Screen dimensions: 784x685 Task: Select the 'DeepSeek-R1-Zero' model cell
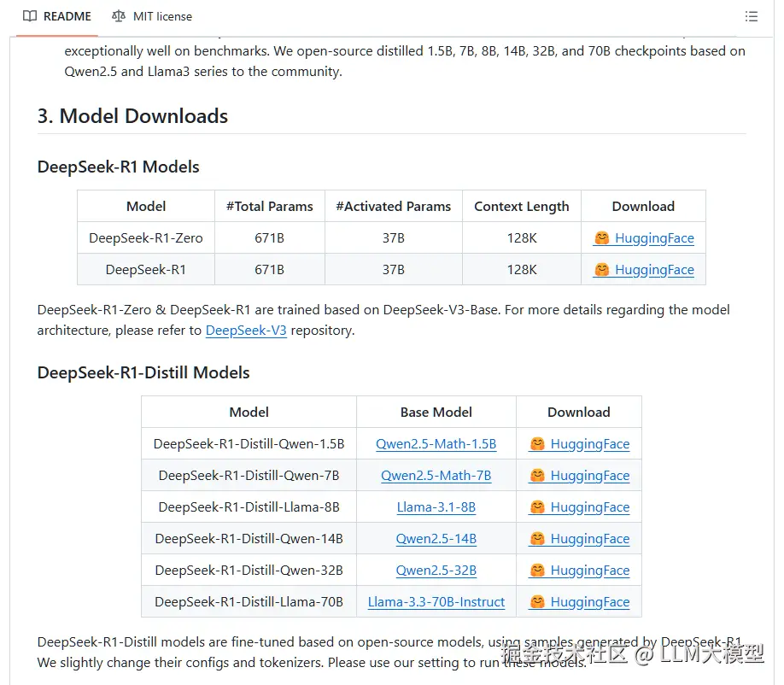(146, 238)
